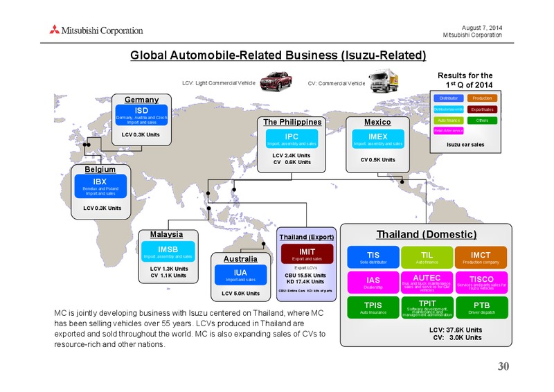Click 'CV 1.1K Units' in Malaysia box
This screenshot has height=392, width=554.
[x=168, y=276]
